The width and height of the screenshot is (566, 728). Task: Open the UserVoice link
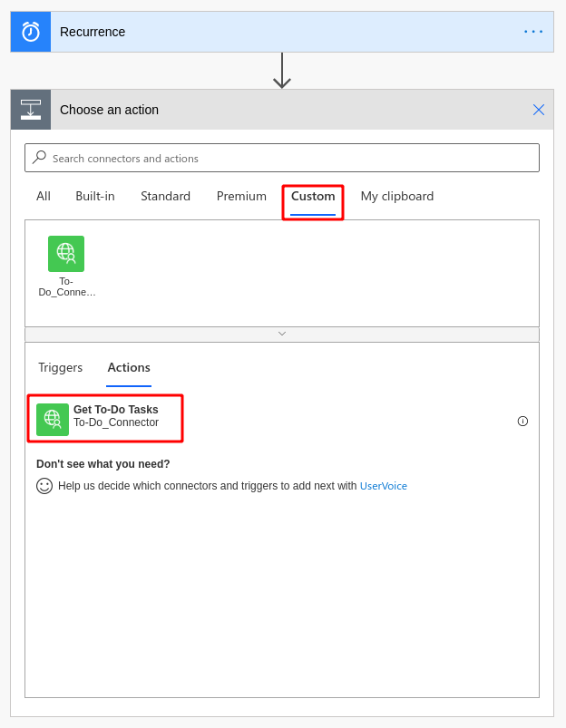tap(384, 486)
